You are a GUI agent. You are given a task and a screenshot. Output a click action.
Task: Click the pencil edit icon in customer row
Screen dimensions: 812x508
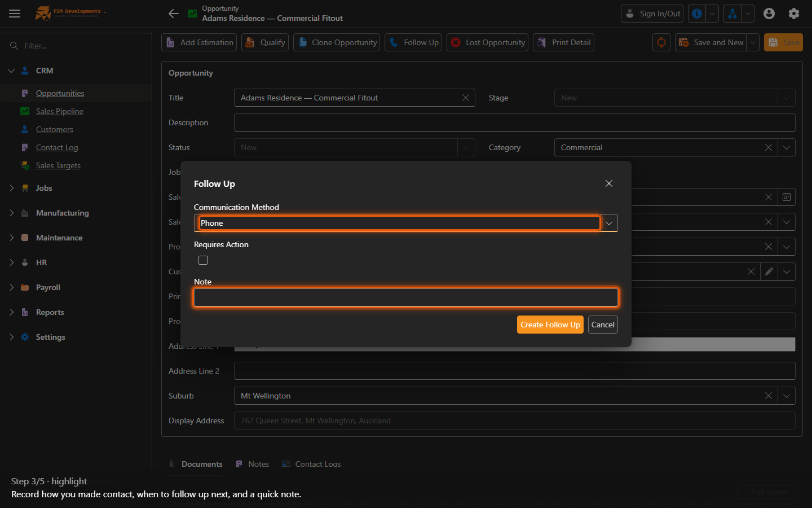pos(769,271)
